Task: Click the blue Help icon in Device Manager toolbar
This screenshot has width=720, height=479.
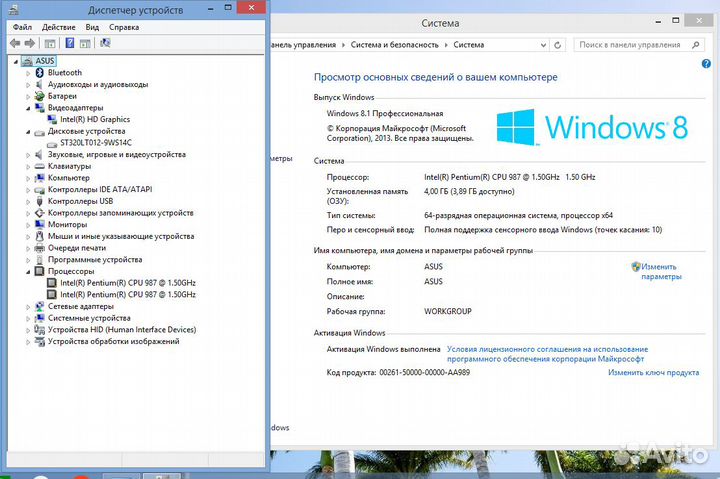Action: tap(70, 43)
